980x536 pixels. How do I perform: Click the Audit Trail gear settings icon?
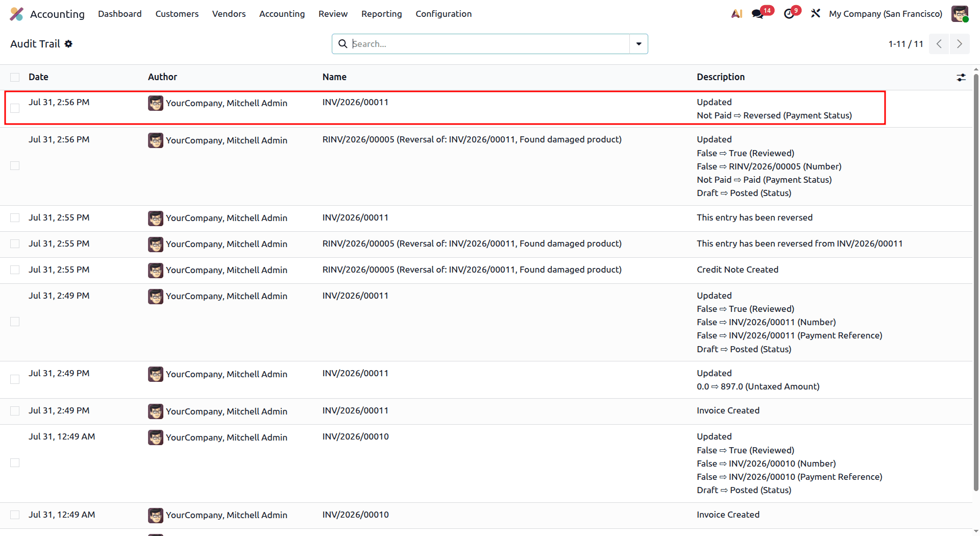point(68,44)
